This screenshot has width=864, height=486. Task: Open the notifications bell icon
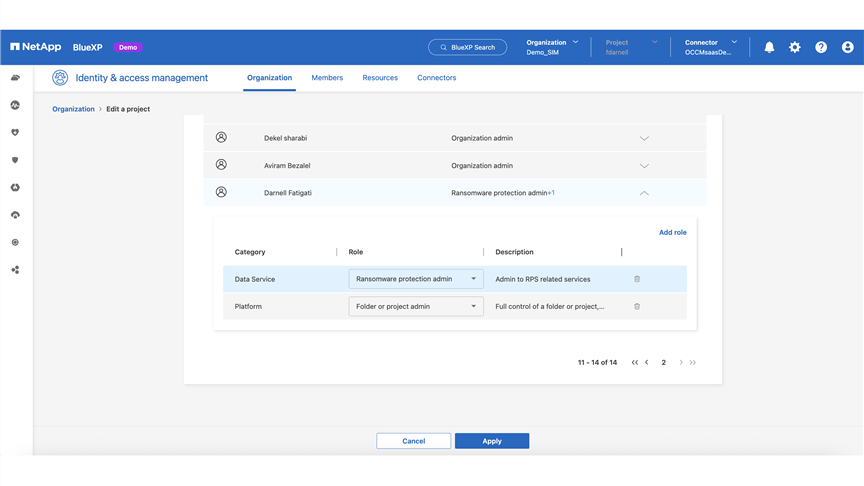[769, 47]
